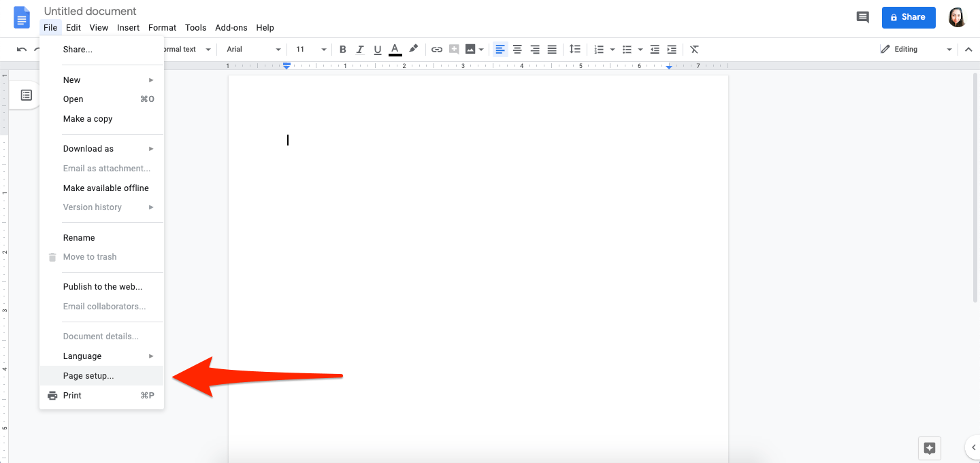Choose Open in the File menu
This screenshot has height=463, width=980.
click(102, 99)
